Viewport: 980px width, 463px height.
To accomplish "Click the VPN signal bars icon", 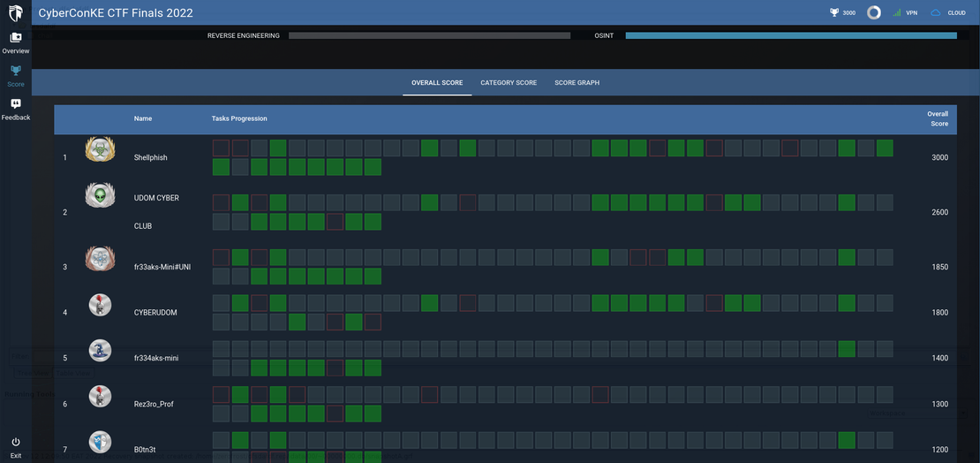I will (x=897, y=13).
